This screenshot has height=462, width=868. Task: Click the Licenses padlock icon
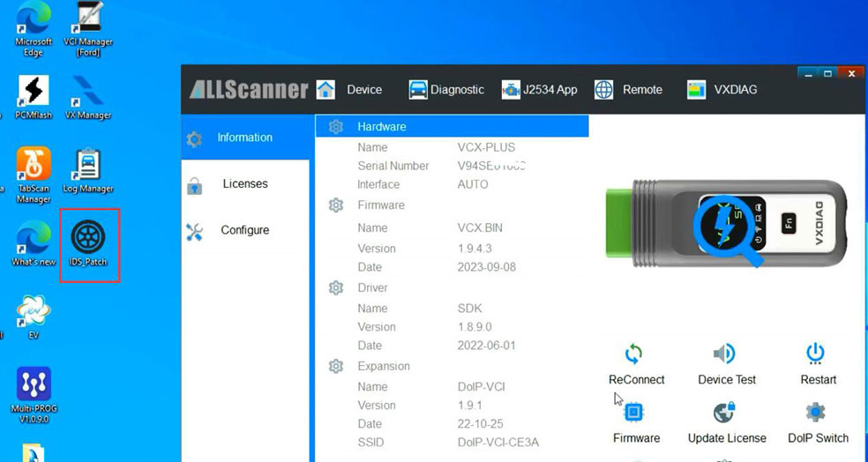(194, 186)
